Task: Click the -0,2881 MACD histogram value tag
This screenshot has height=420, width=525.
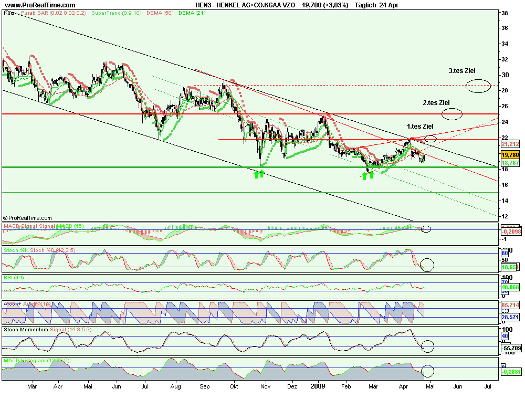Action: pyautogui.click(x=511, y=372)
